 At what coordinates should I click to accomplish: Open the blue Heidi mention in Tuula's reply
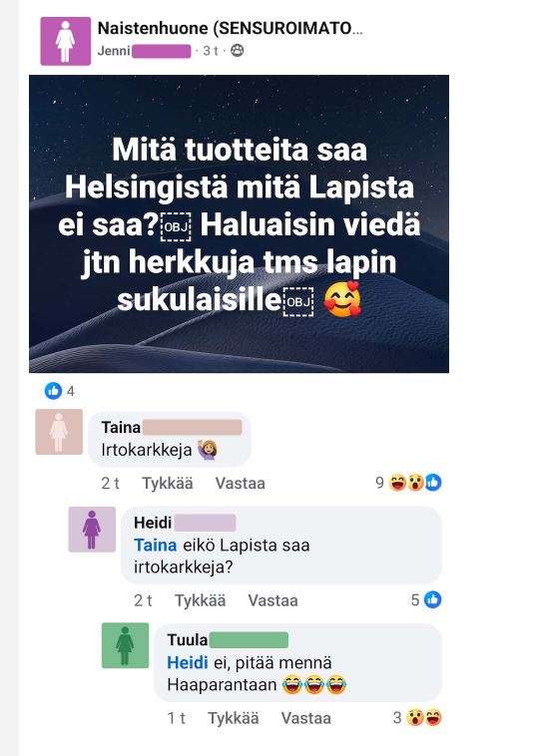[188, 662]
